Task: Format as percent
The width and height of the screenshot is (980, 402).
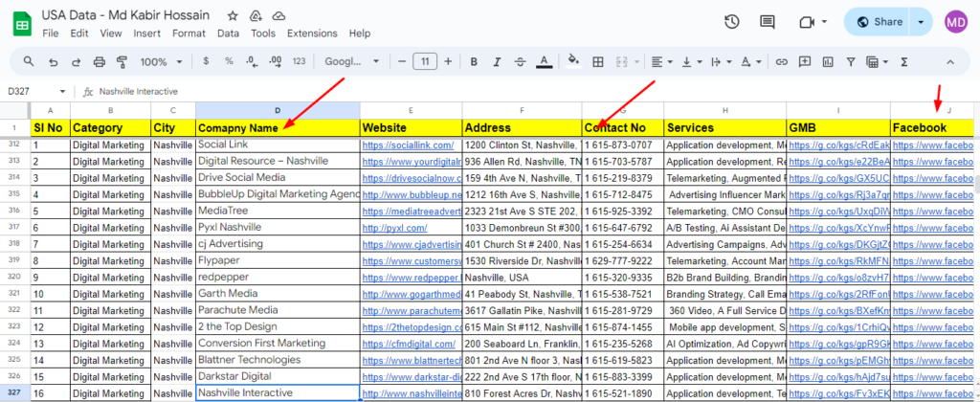Action: tap(229, 61)
